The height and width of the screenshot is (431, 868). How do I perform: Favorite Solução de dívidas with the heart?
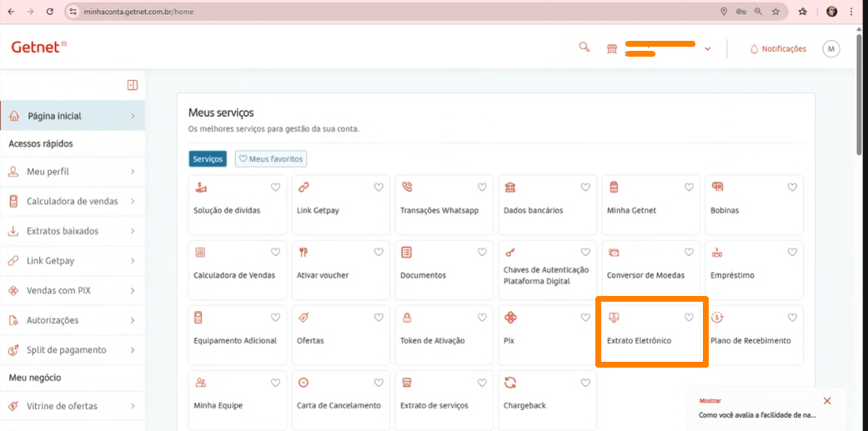[x=275, y=187]
